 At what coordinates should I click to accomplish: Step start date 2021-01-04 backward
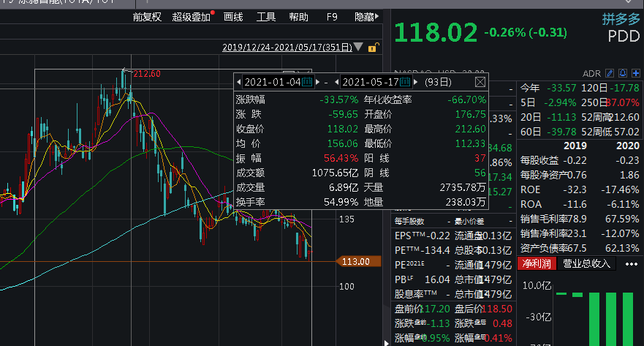tap(238, 82)
